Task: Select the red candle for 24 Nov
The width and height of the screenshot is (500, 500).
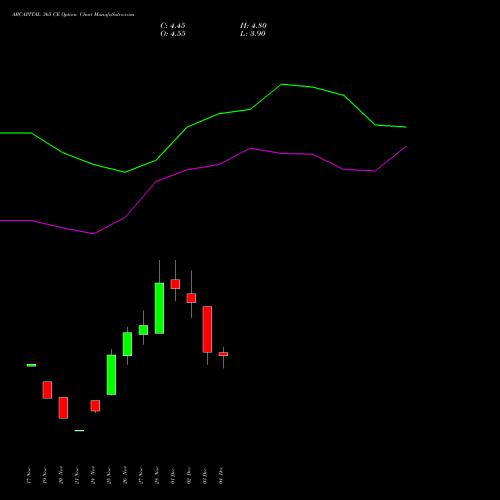Action: pos(95,406)
